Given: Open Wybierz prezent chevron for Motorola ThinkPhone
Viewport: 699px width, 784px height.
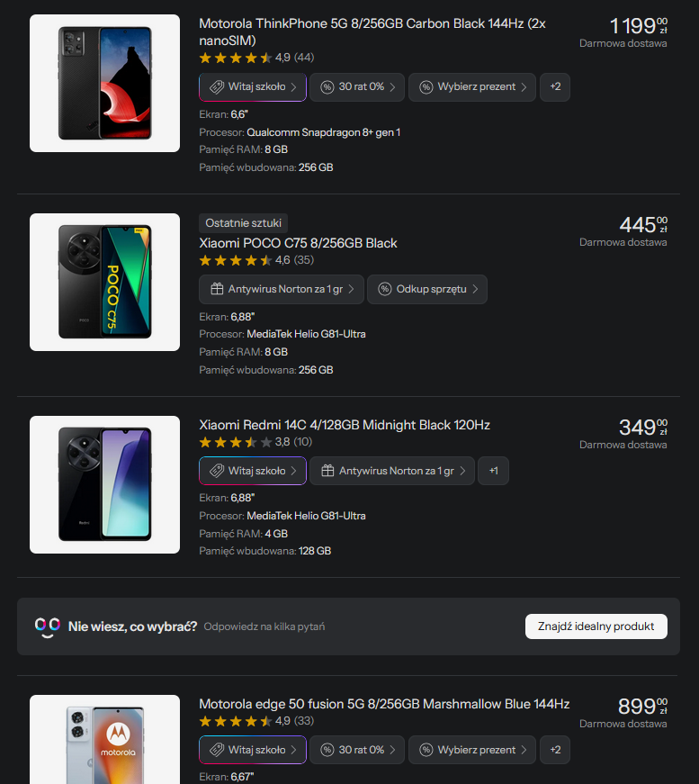Looking at the screenshot, I should pyautogui.click(x=524, y=87).
